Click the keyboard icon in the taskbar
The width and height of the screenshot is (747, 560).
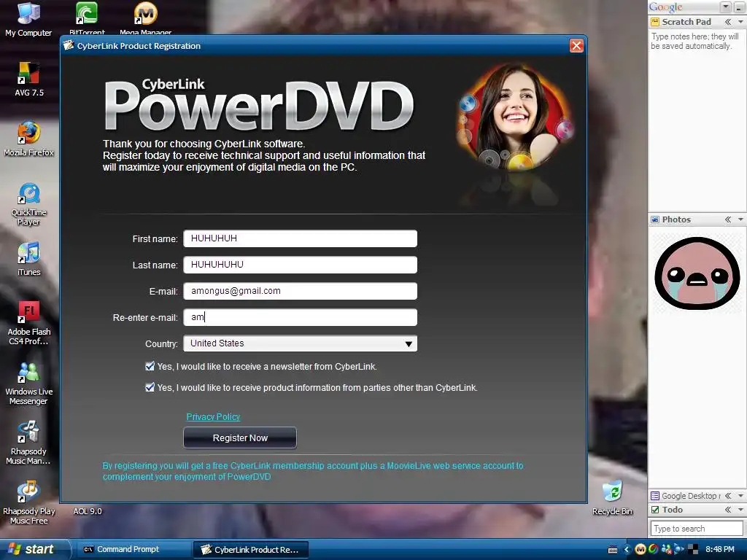[613, 550]
